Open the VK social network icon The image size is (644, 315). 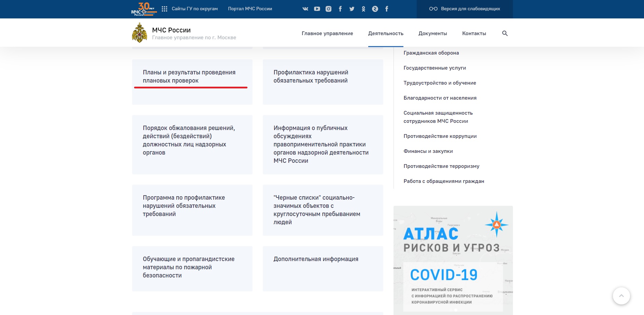[x=305, y=9]
